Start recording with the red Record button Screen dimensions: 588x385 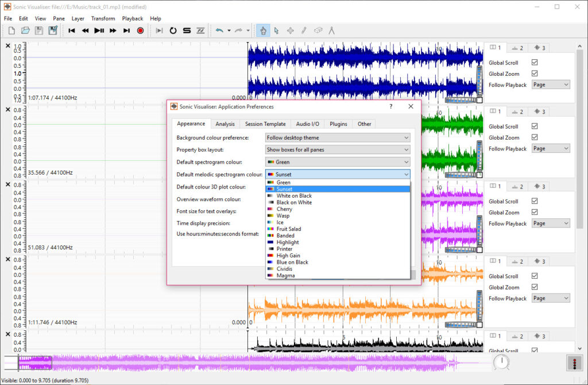(140, 30)
